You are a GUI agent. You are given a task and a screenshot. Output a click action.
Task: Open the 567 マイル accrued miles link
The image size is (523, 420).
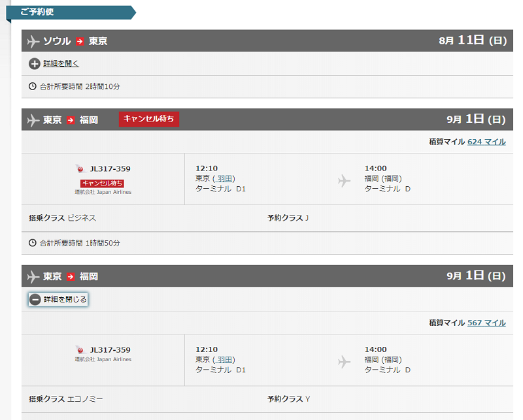tap(486, 323)
